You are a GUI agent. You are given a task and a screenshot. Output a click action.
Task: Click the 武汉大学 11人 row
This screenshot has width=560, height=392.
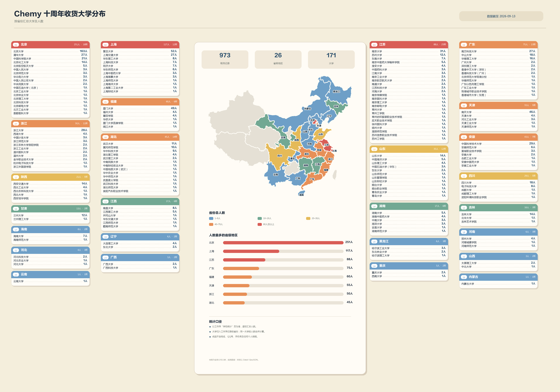tap(140, 144)
